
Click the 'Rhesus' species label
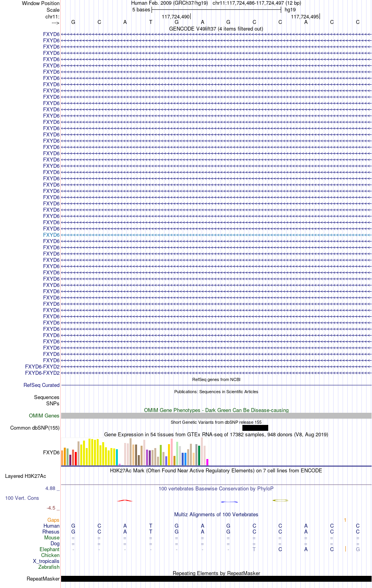[x=51, y=532]
